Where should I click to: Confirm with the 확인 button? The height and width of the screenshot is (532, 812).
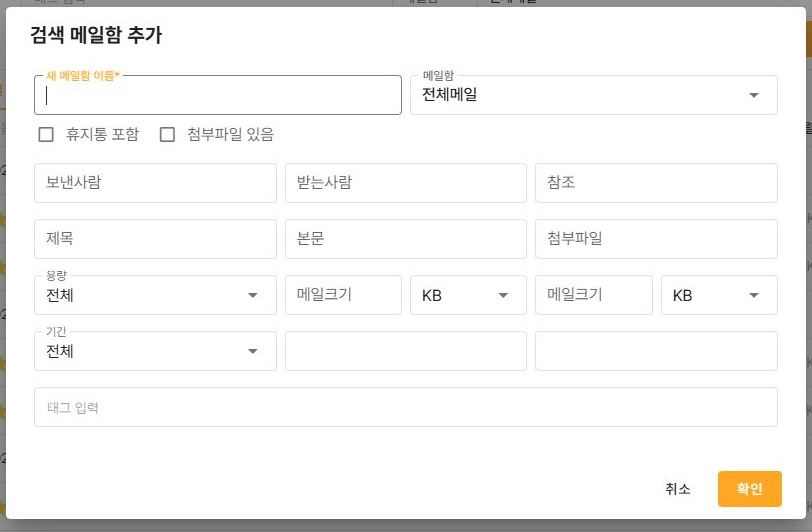click(749, 489)
